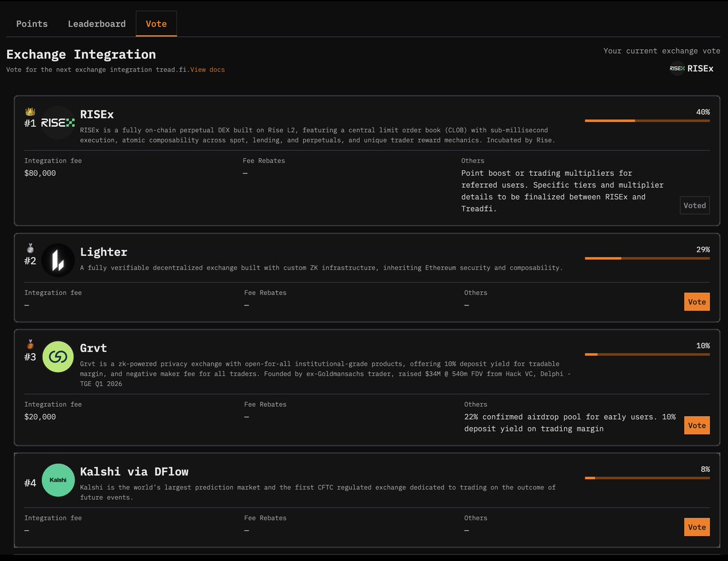Viewport: 728px width, 561px height.
Task: Click the RISEx name under current vote
Action: click(701, 69)
